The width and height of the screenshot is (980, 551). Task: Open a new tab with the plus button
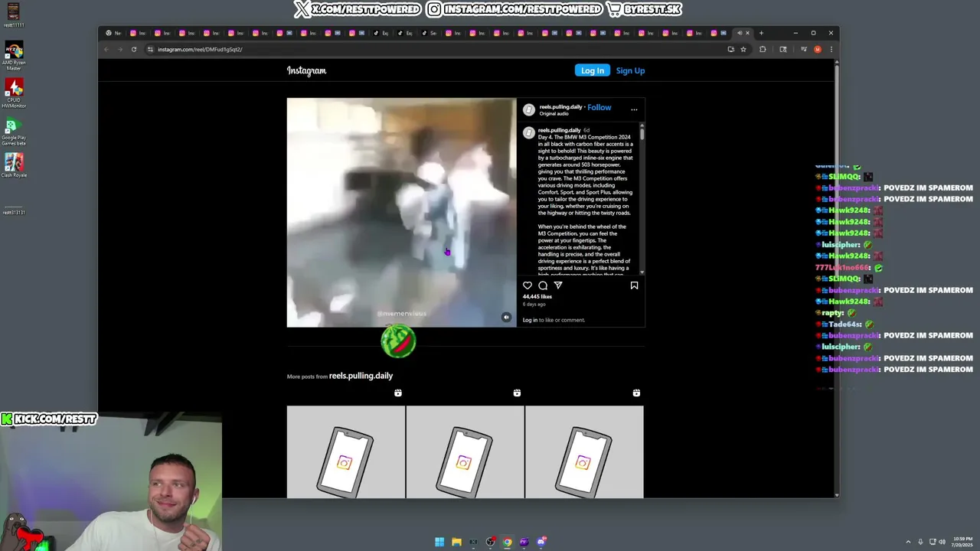click(x=761, y=33)
